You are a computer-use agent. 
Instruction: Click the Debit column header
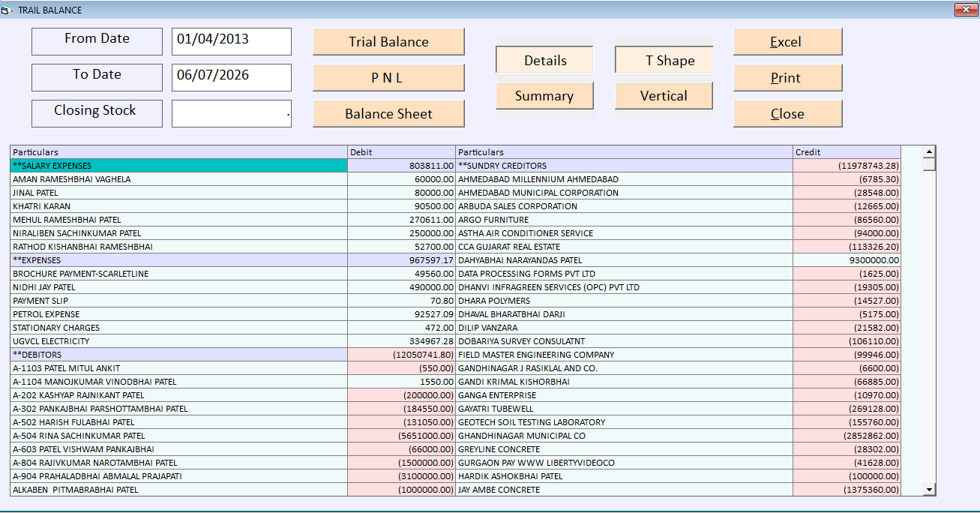pyautogui.click(x=402, y=152)
